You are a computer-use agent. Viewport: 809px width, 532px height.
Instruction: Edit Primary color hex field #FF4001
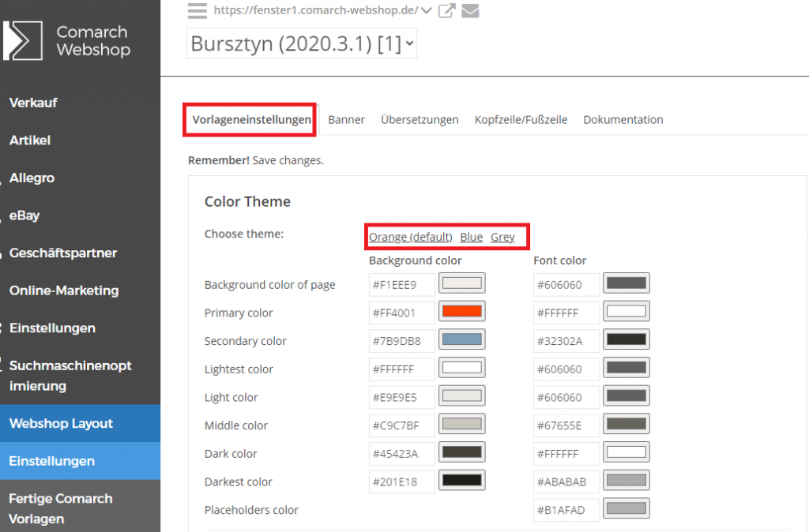(402, 313)
